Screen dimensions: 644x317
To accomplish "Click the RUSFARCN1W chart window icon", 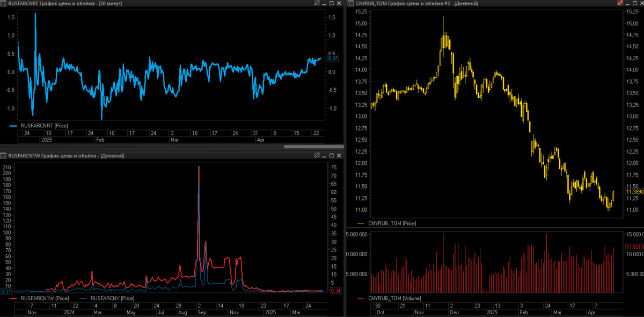I will click(x=4, y=156).
